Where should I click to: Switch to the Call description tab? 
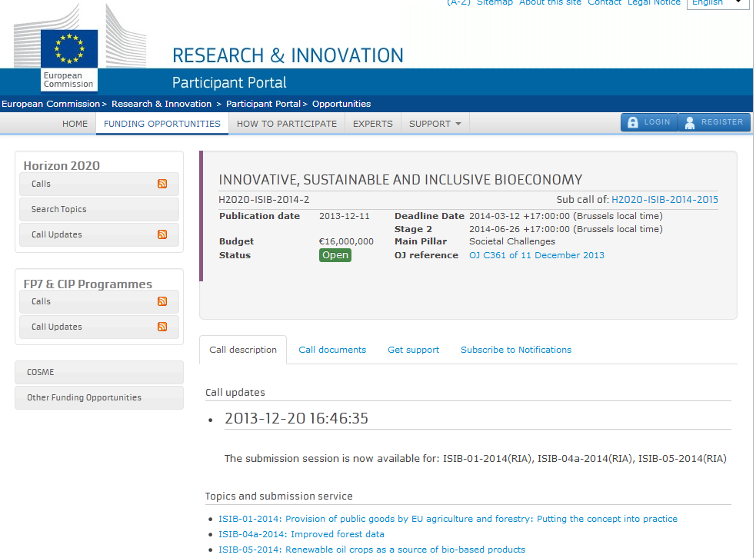[x=243, y=350]
